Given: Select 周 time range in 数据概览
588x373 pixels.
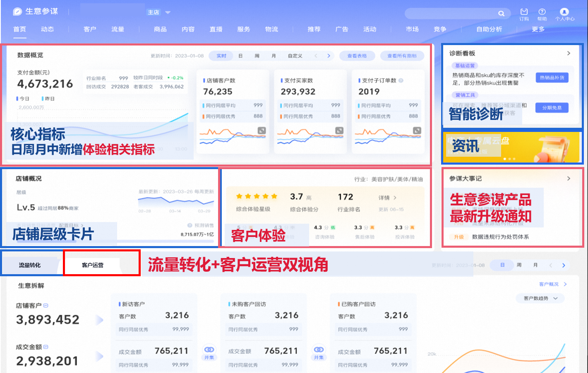Looking at the screenshot, I should 257,56.
